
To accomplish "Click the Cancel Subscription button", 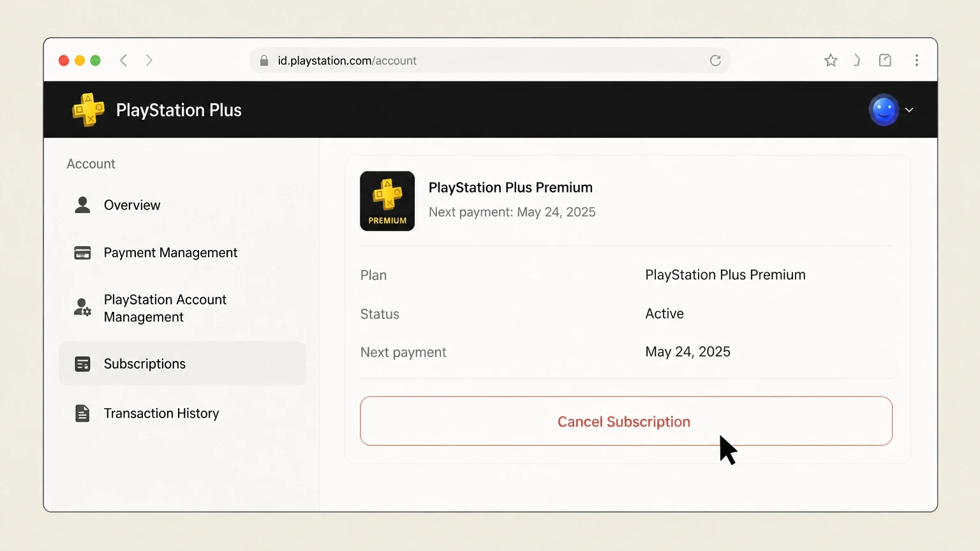I will (x=626, y=421).
